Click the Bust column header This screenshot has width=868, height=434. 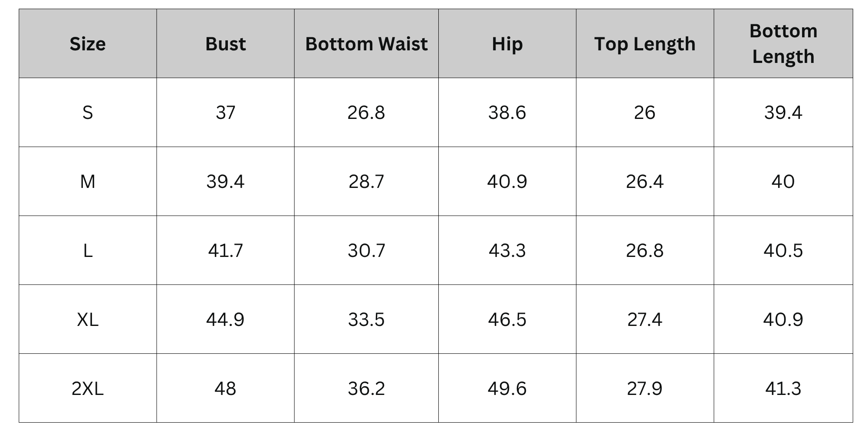pos(225,44)
